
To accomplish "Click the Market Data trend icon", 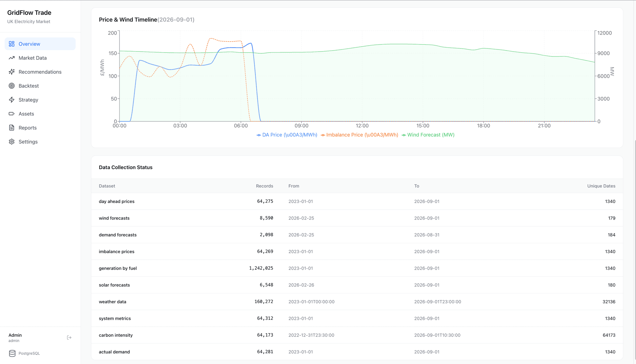I will point(12,58).
